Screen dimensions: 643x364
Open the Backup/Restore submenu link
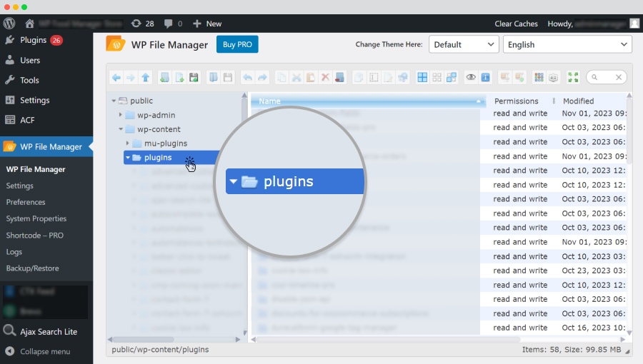point(32,268)
